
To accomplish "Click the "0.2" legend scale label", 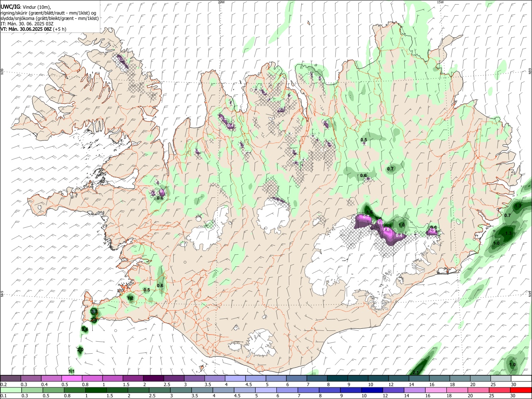I will click(x=4, y=384).
